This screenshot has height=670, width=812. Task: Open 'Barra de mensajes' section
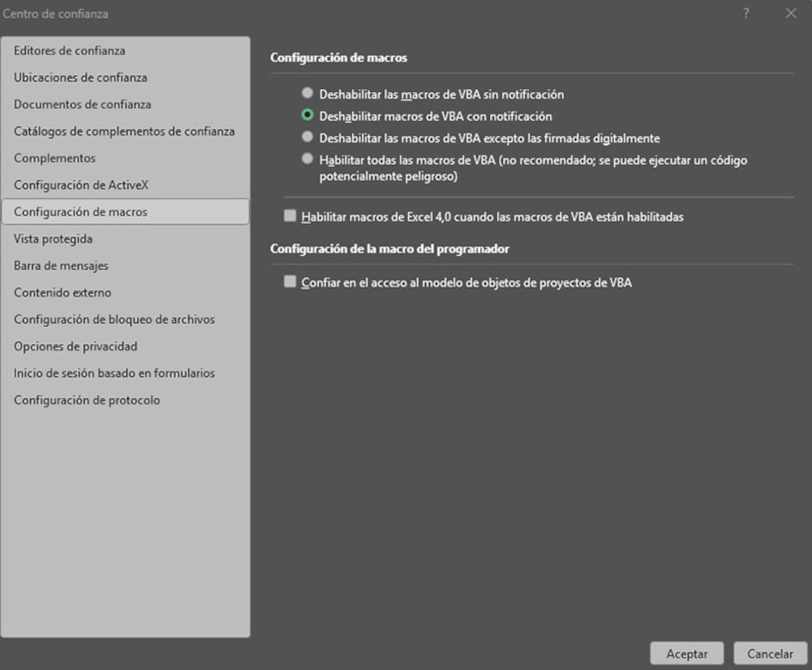(x=61, y=266)
